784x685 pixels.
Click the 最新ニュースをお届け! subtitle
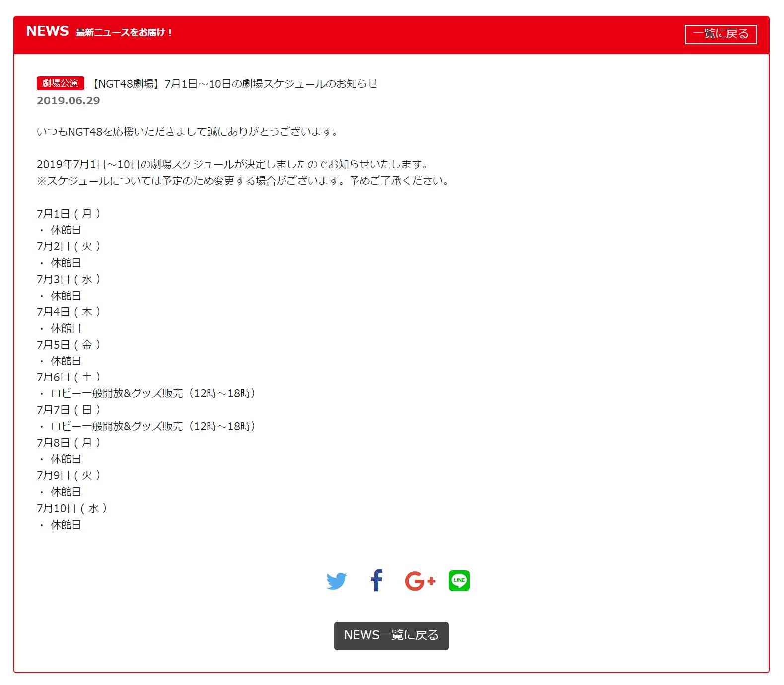(x=124, y=33)
